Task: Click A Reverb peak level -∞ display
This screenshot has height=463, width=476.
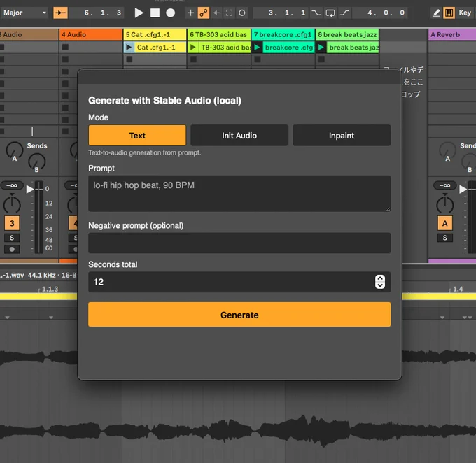Action: click(445, 185)
